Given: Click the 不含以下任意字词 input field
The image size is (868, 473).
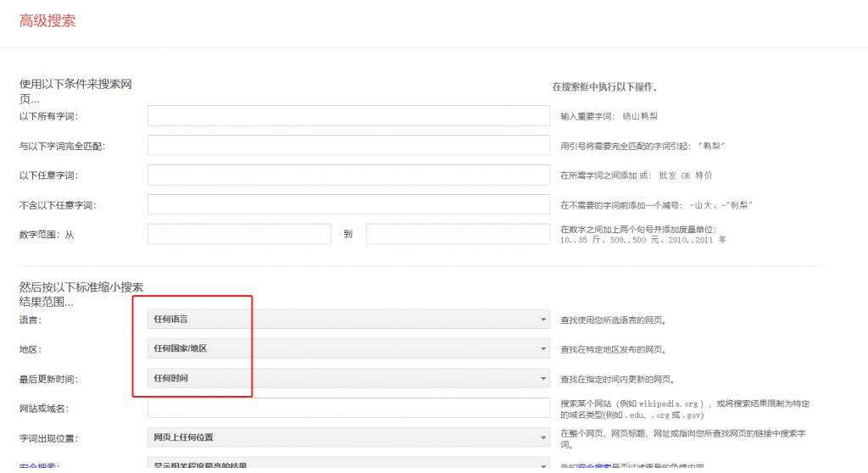Looking at the screenshot, I should click(x=348, y=204).
